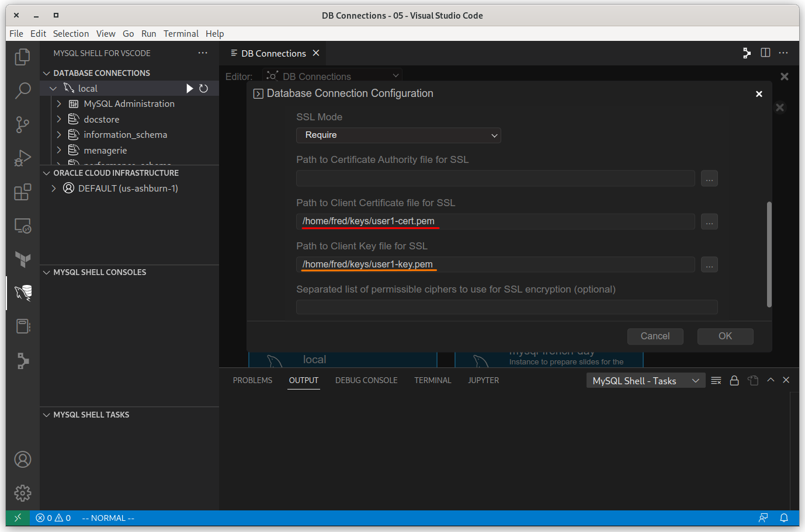
Task: Open the Remote Explorer view
Action: [22, 225]
